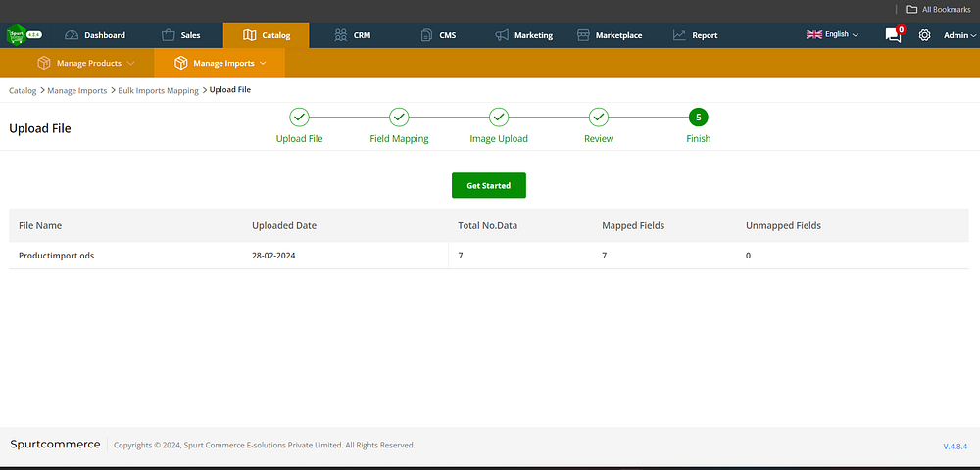
Task: Click the 28-02-2024 uploaded date cell
Action: click(x=273, y=256)
